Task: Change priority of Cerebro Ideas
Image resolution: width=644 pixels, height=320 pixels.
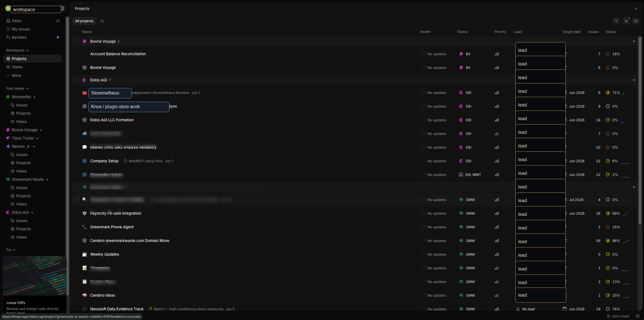Action: pyautogui.click(x=497, y=295)
